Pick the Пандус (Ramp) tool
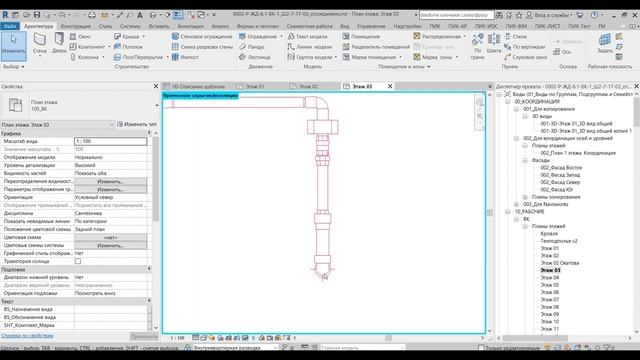This screenshot has width=640, height=360. pyautogui.click(x=252, y=47)
